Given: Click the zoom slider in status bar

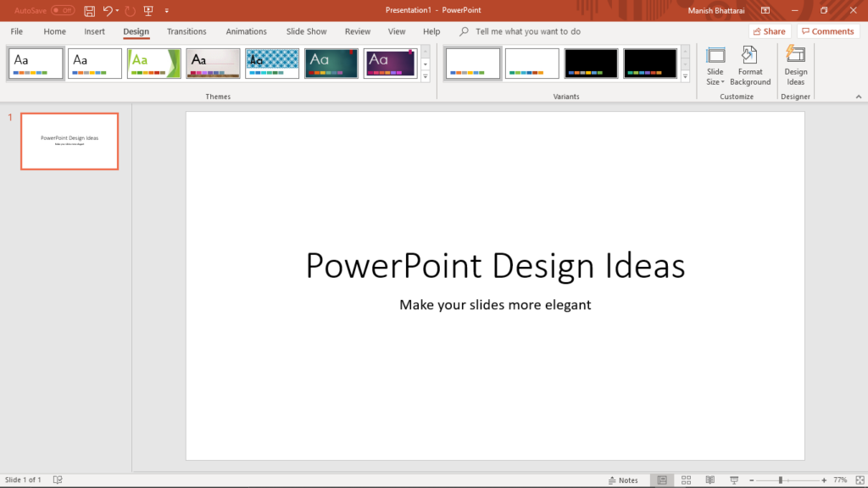Looking at the screenshot, I should (x=781, y=480).
